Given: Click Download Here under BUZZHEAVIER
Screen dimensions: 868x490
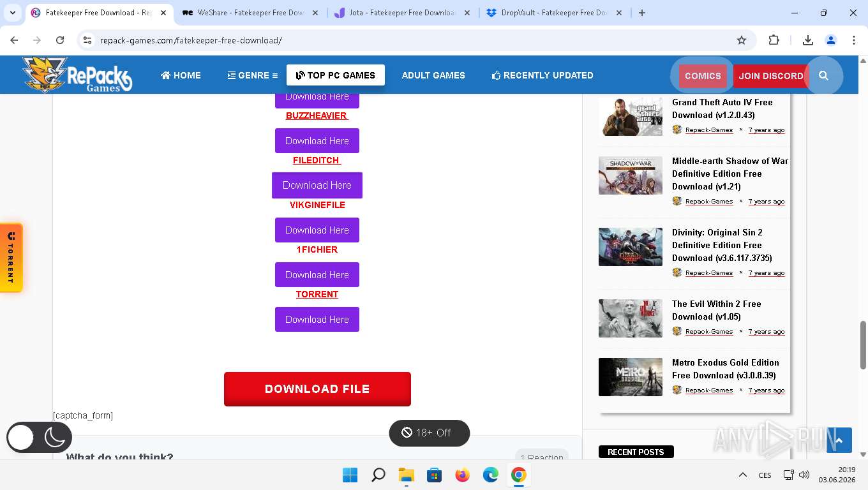Looking at the screenshot, I should click(x=317, y=141).
